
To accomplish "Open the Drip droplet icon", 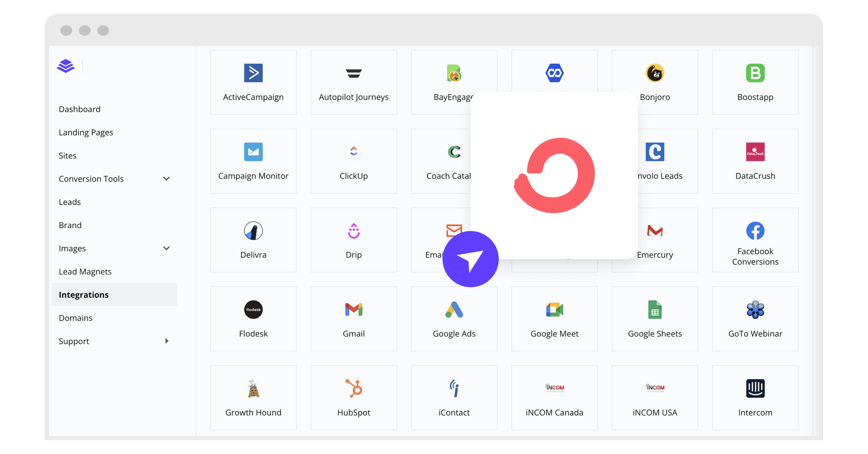I will coord(354,231).
